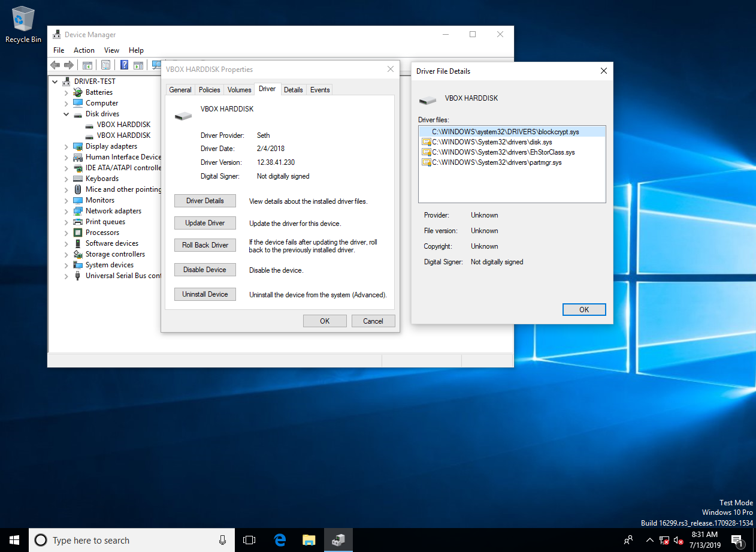Open the taskbar clock showing 8:31 AM
The height and width of the screenshot is (552, 756).
pos(704,540)
